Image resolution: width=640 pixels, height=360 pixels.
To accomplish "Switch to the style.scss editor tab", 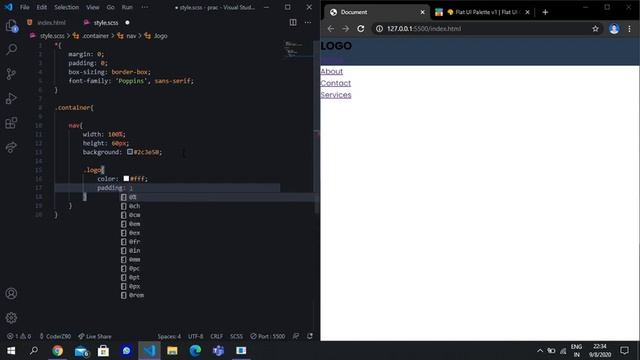I will (105, 23).
